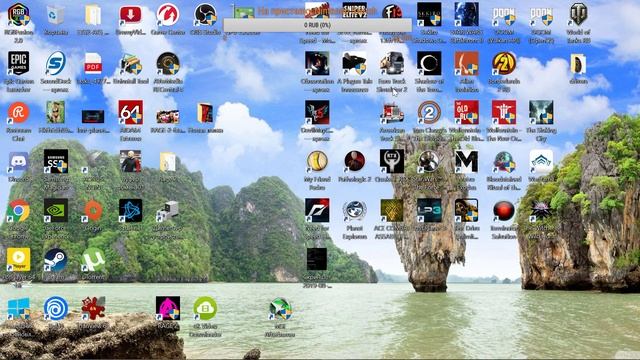
Task: Open the red download arrow video shortcut
Action: [131, 15]
